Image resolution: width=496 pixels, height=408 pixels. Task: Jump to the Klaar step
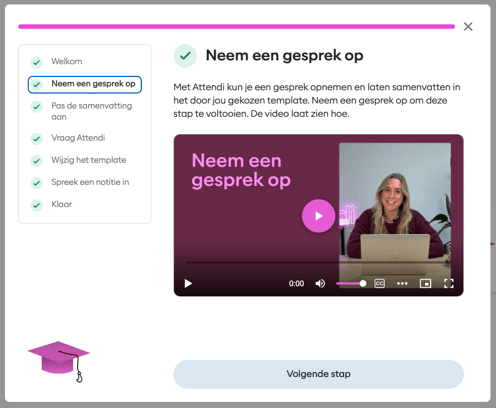(x=61, y=204)
